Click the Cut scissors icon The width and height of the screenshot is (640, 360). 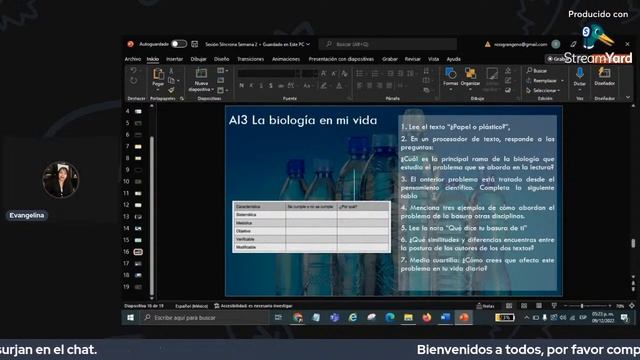coord(171,71)
